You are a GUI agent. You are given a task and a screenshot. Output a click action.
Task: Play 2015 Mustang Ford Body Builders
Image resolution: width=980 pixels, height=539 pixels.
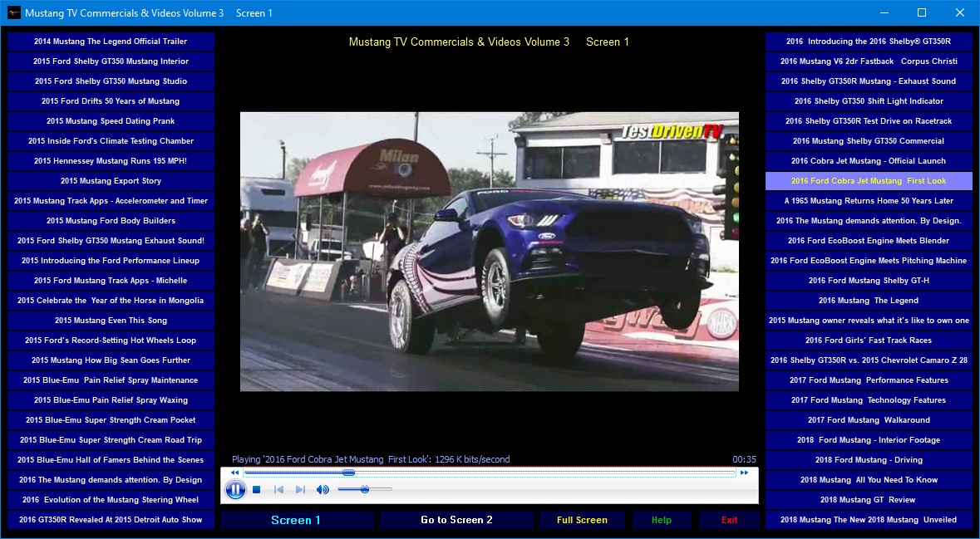tap(111, 221)
